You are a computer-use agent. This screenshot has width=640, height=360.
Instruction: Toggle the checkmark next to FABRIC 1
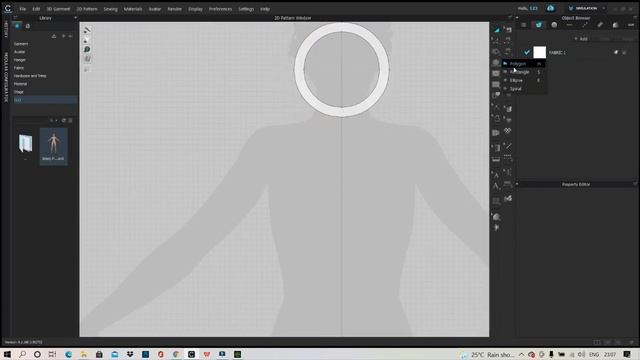[527, 52]
